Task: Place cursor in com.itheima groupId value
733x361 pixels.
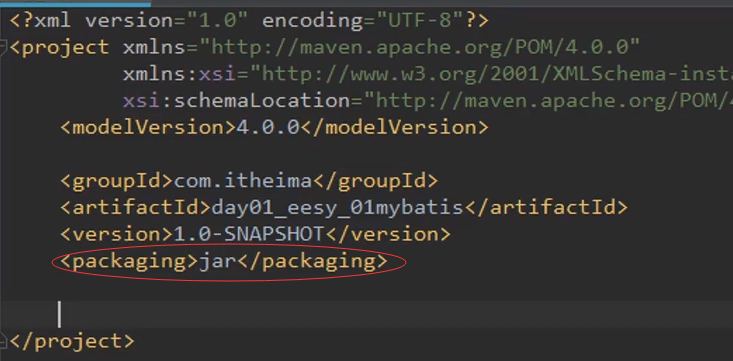Action: (x=243, y=180)
